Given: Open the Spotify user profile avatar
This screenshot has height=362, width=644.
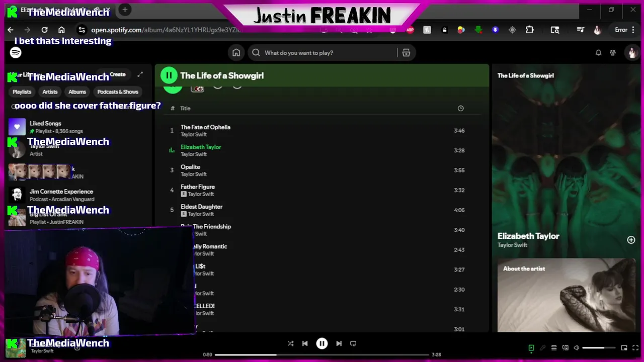Looking at the screenshot, I should tap(631, 52).
